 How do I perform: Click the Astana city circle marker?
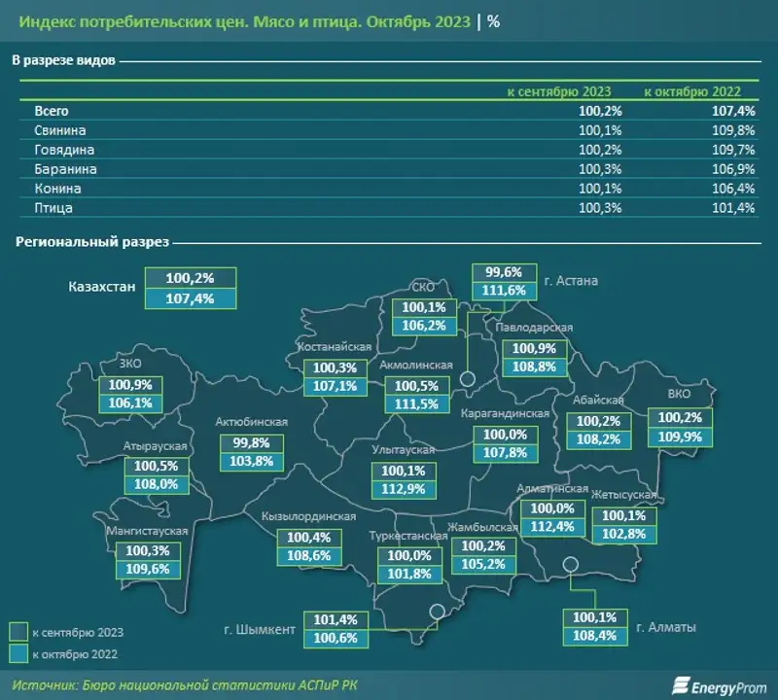click(x=467, y=379)
